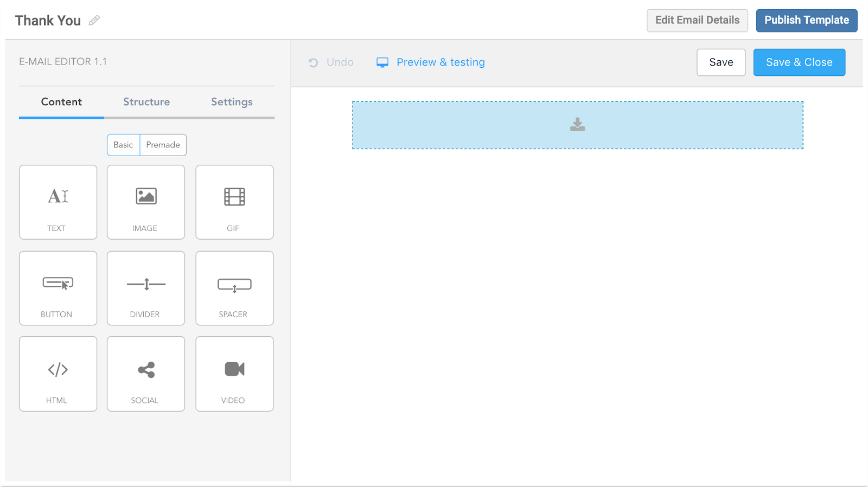868x487 pixels.
Task: Choose the GIF content block
Action: coord(234,202)
